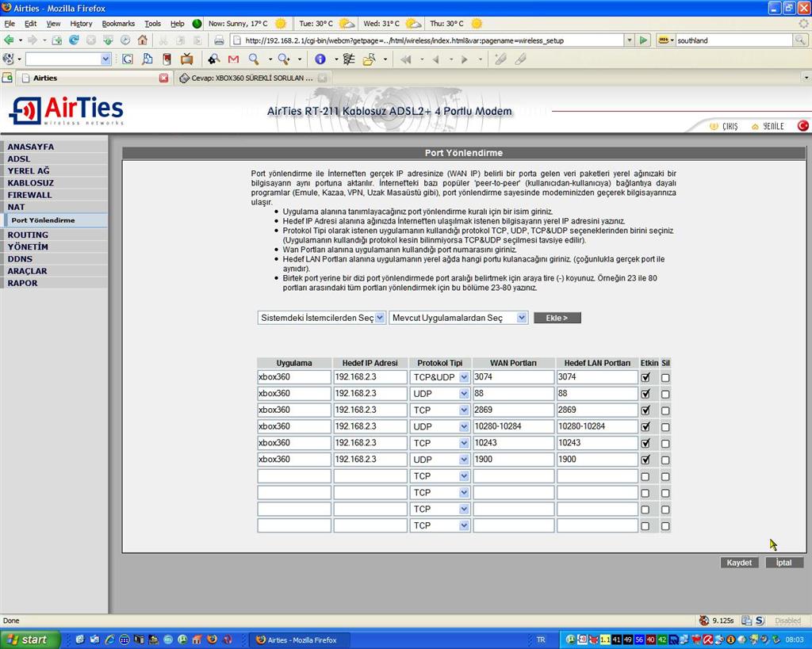Click the history clock icon in toolbar
This screenshot has width=812, height=649.
click(125, 40)
